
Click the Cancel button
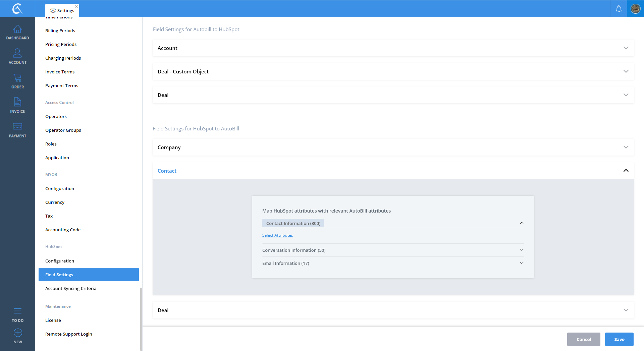pos(583,339)
